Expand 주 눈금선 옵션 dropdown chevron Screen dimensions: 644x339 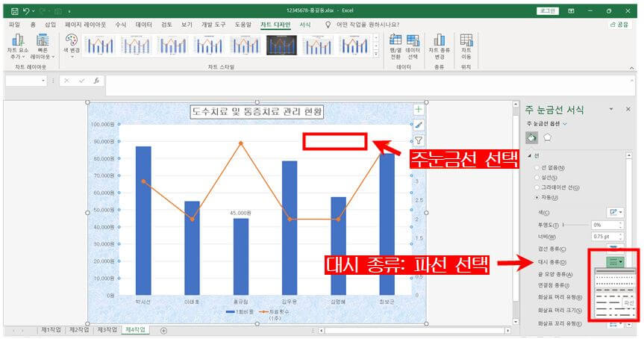565,124
